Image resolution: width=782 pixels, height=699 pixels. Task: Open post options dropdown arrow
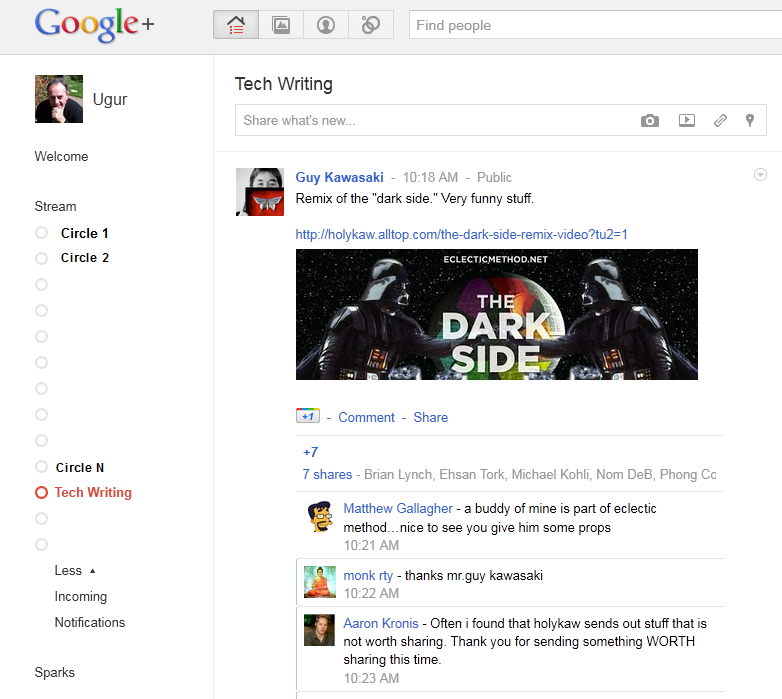760,175
